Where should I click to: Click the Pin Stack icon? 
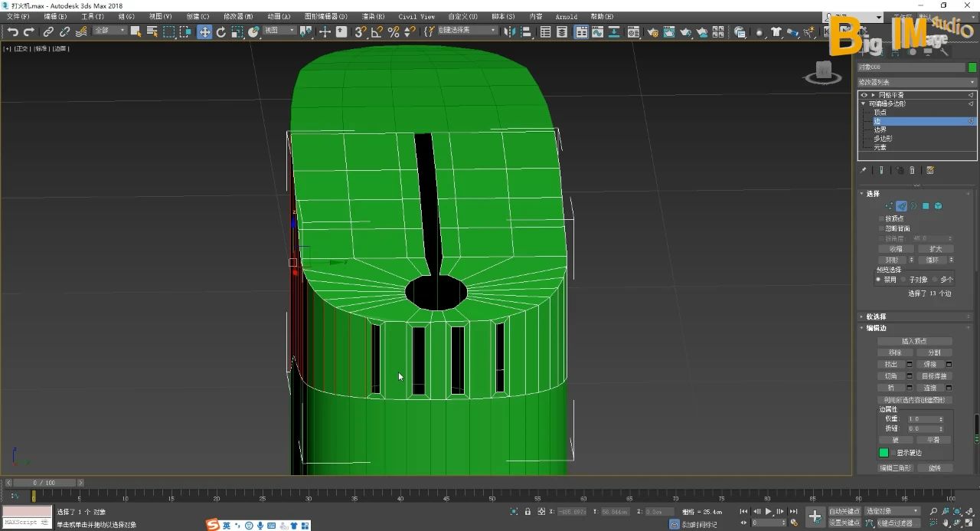(864, 170)
